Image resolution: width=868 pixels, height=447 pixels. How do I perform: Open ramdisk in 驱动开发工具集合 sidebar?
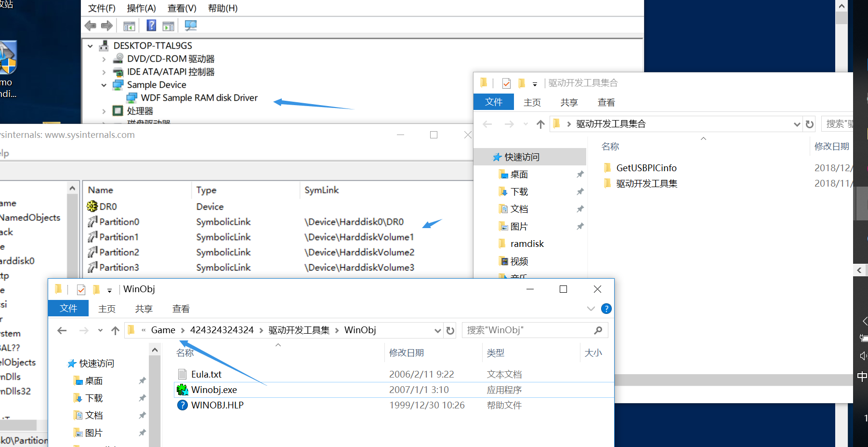click(526, 244)
